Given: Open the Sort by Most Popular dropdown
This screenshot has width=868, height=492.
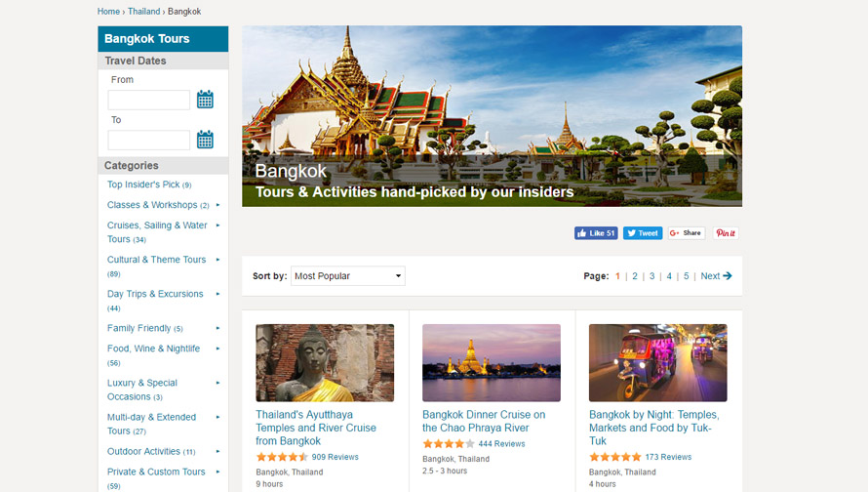Looking at the screenshot, I should pos(347,276).
